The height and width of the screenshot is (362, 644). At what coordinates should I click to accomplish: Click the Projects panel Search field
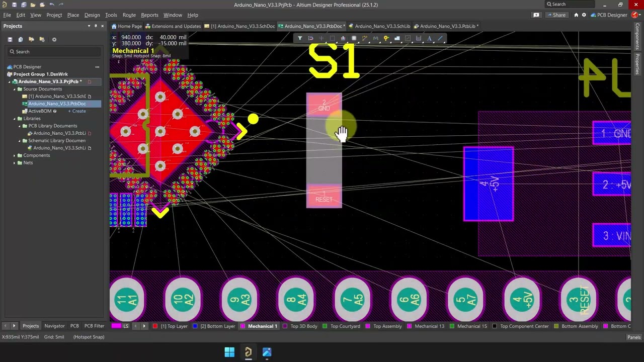click(x=54, y=52)
